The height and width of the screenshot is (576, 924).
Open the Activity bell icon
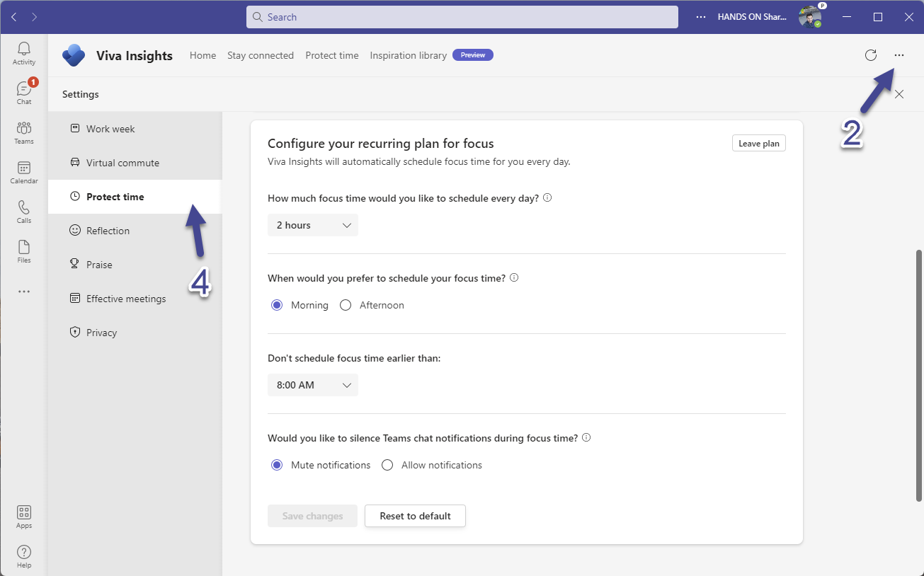[24, 53]
